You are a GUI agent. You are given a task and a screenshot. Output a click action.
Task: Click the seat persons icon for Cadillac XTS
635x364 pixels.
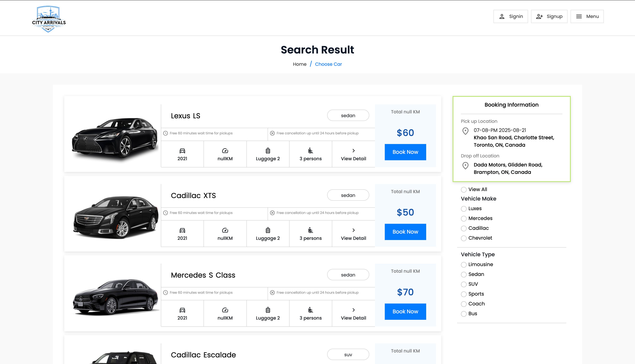(x=311, y=230)
